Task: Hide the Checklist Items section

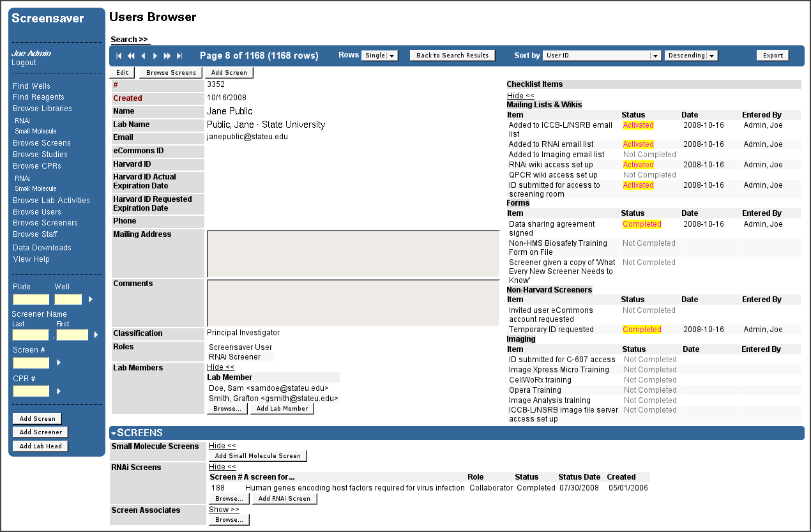Action: pos(520,95)
